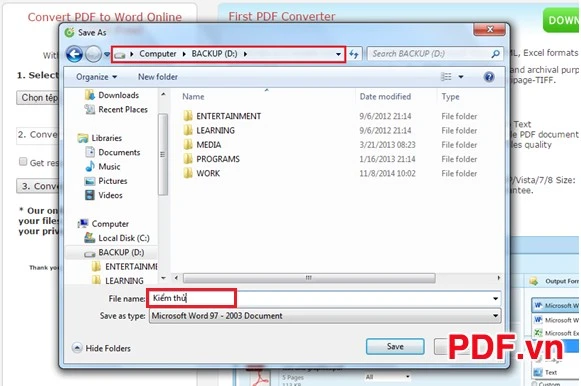The image size is (581, 386).
Task: Open the Music library
Action: 103,167
